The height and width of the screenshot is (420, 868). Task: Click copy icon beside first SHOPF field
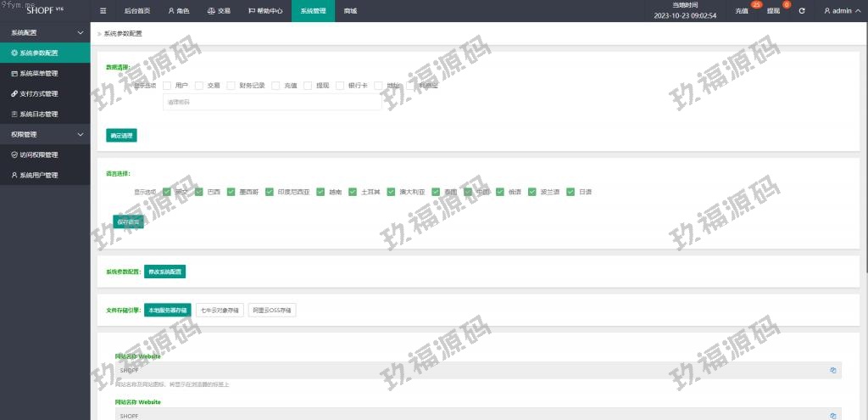(x=832, y=370)
